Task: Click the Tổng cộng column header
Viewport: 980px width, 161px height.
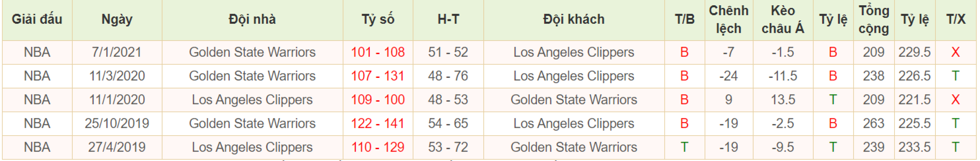Action: click(873, 19)
